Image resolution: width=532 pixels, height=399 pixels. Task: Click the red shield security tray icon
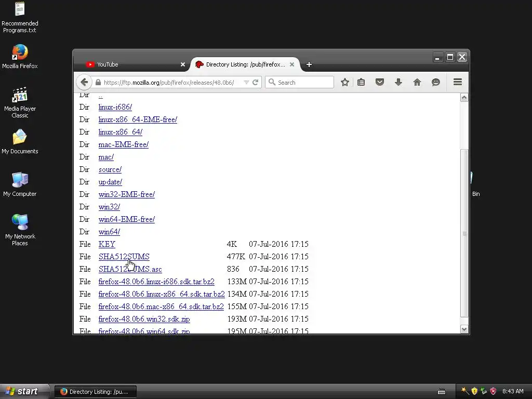pos(493,391)
